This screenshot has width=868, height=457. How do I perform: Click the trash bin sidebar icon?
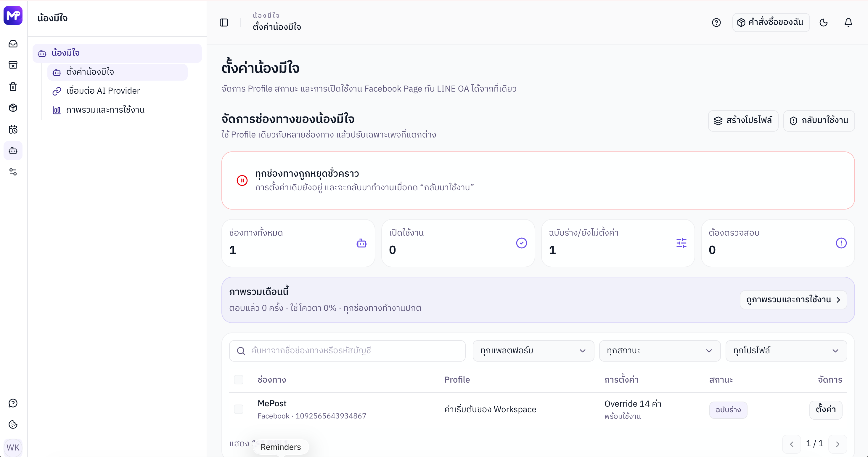[x=13, y=87]
